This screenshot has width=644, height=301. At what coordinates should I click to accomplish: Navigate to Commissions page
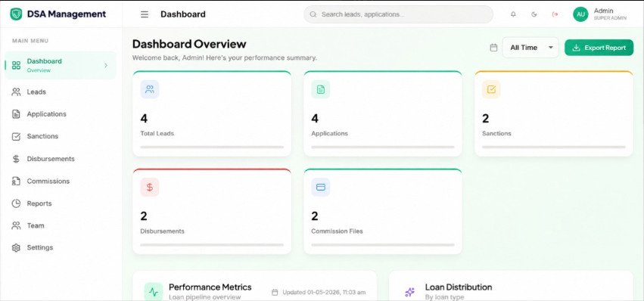[61, 181]
